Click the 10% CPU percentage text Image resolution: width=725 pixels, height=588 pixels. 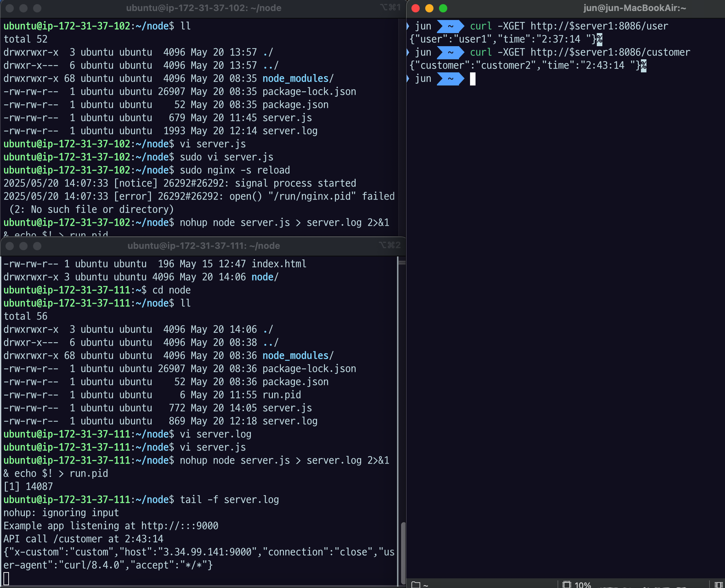pos(583,585)
